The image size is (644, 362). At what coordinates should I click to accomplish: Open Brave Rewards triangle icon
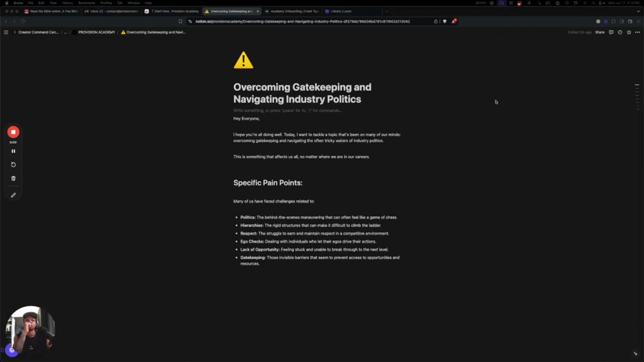[454, 21]
